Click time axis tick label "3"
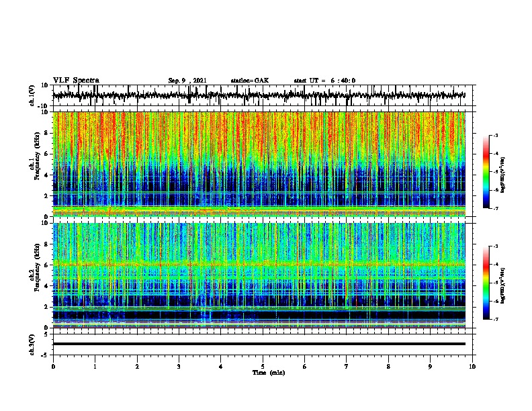The height and width of the screenshot is (411, 532). [x=179, y=367]
